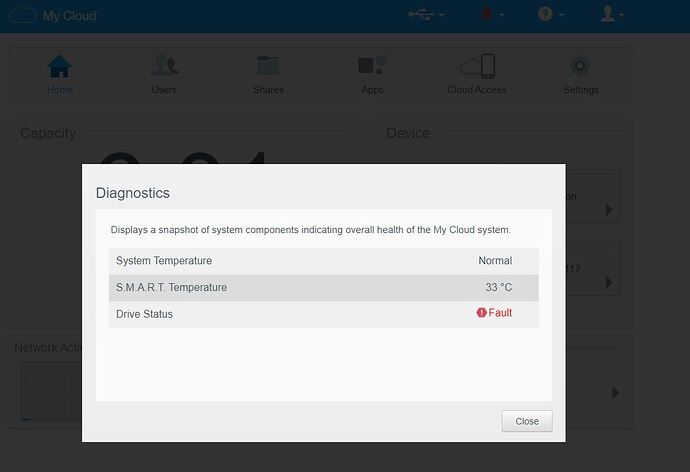Select the System Temperature row label
The width and height of the screenshot is (690, 472).
click(x=164, y=261)
